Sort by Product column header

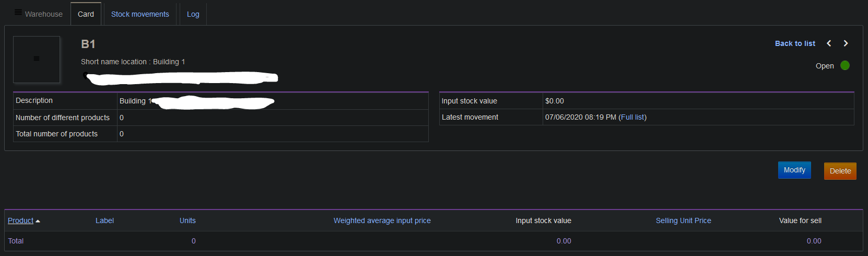20,220
